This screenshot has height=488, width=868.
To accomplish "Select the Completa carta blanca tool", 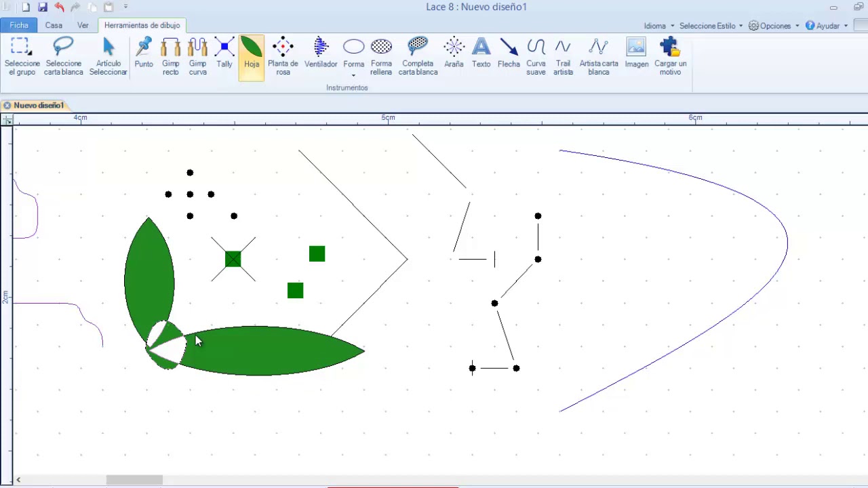I will point(418,57).
